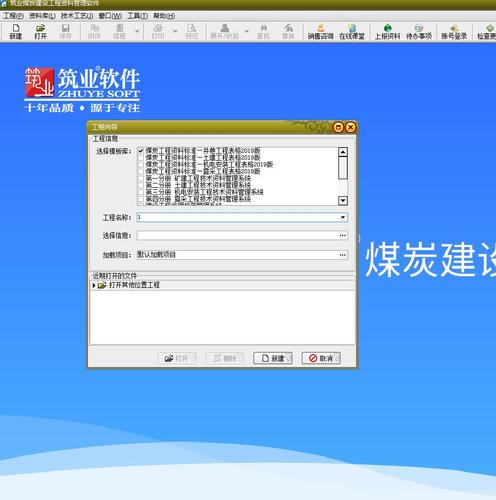
Task: Check 第二分册 土建工程技术资料管理系统
Action: coord(141,185)
